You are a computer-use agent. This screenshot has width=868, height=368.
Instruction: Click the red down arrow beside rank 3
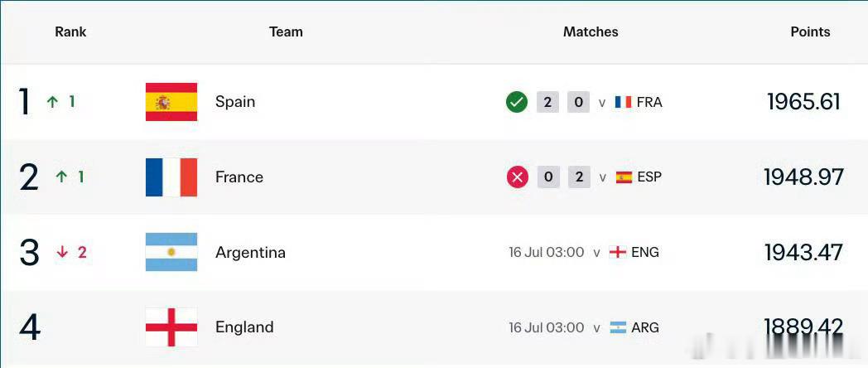tap(62, 252)
